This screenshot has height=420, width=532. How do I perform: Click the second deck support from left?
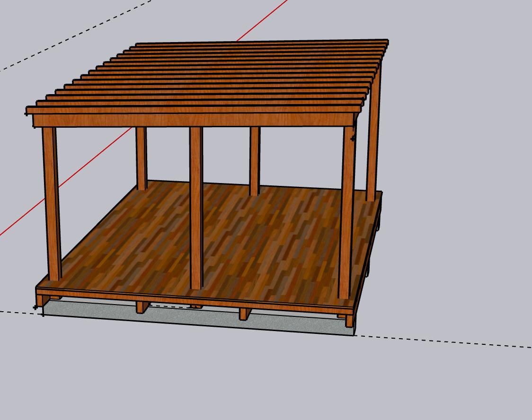[141, 307]
